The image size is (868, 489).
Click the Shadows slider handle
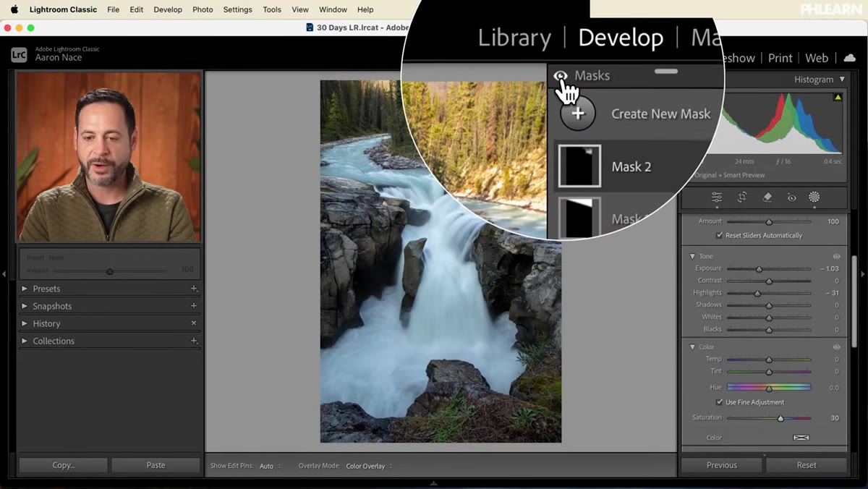(769, 305)
